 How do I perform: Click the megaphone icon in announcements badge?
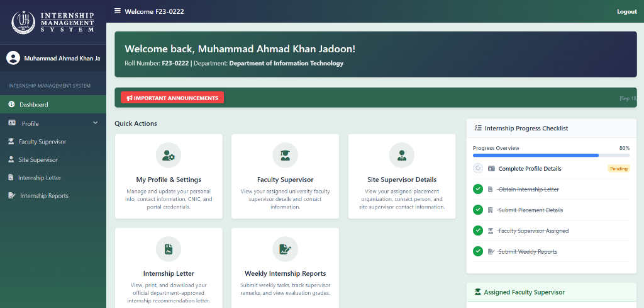point(130,98)
